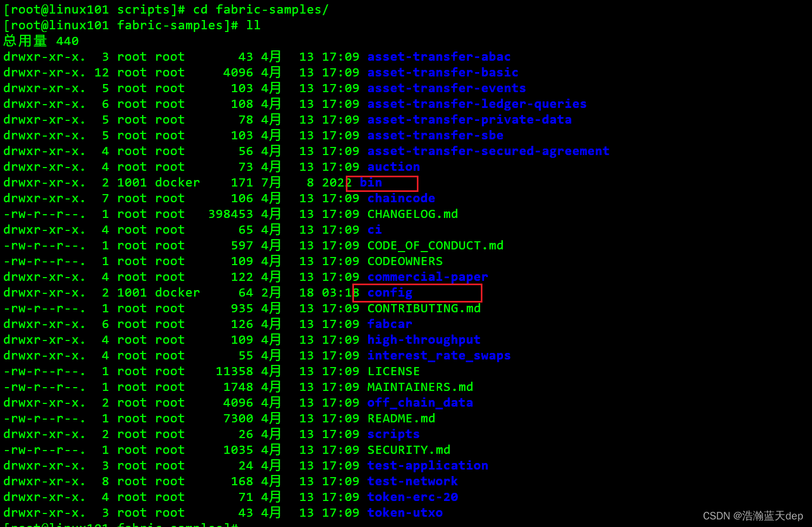Click the 1748 size of MAINTAINERS.md
The image size is (812, 527).
pos(238,387)
